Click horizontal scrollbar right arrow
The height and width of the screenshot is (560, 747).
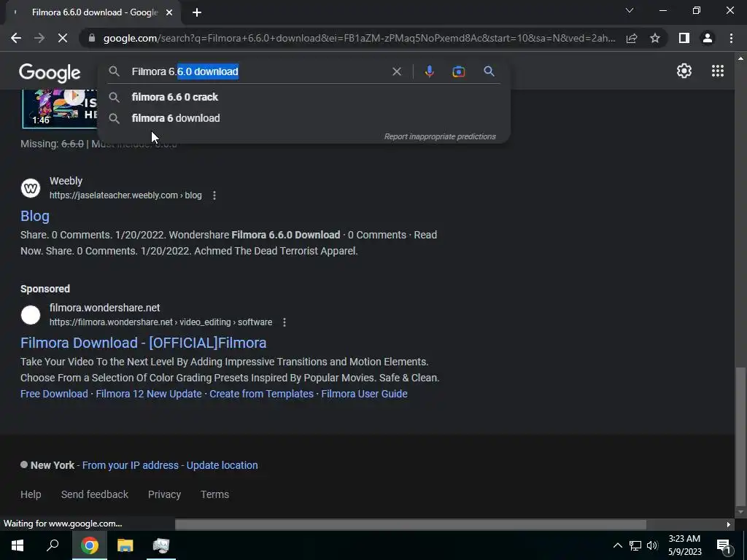[x=729, y=524]
